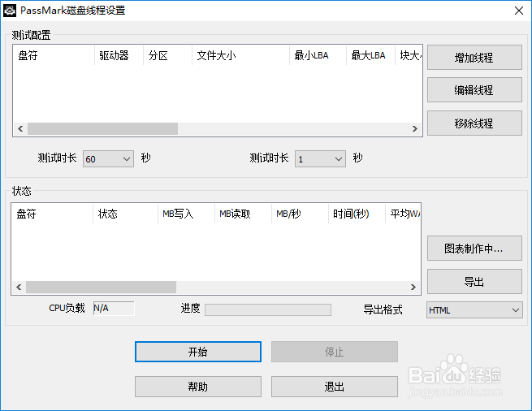The width and height of the screenshot is (532, 411).
Task: Click the CPU负载 N/A field
Action: (114, 308)
